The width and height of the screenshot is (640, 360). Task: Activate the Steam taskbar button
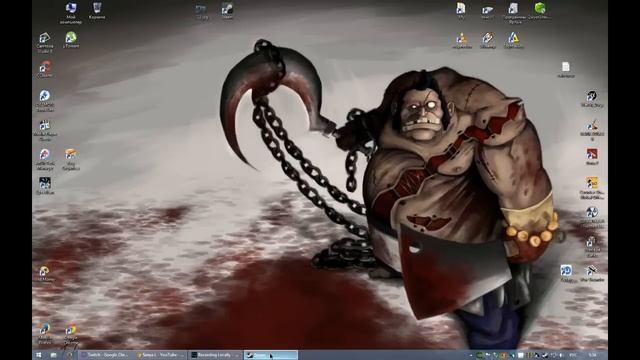pyautogui.click(x=271, y=355)
